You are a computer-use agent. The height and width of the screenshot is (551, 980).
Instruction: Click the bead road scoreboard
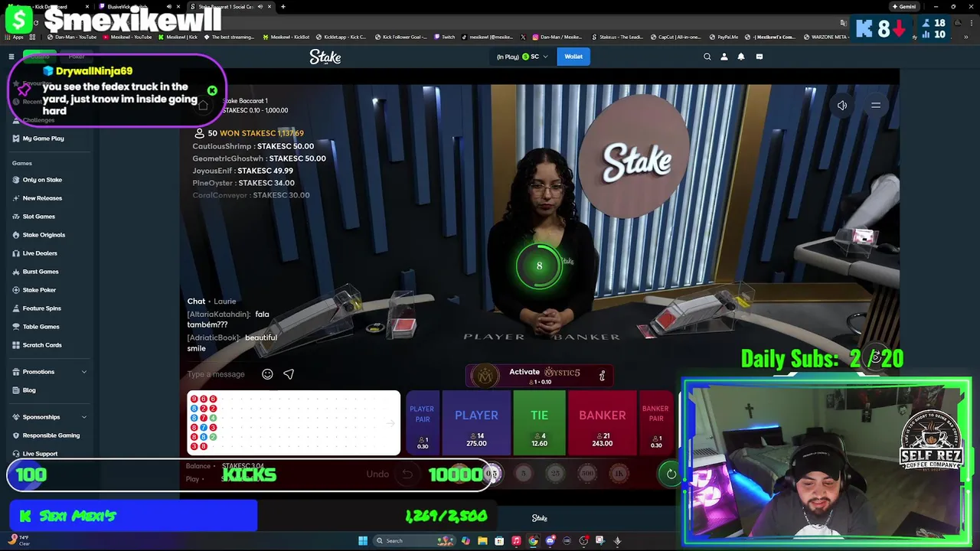[x=293, y=423]
